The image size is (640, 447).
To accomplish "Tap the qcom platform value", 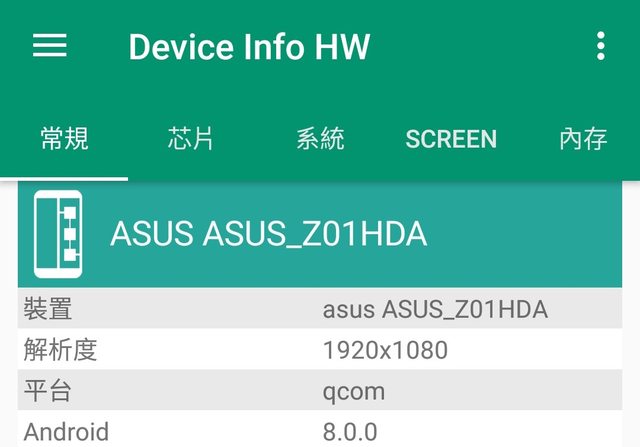I will tap(354, 390).
